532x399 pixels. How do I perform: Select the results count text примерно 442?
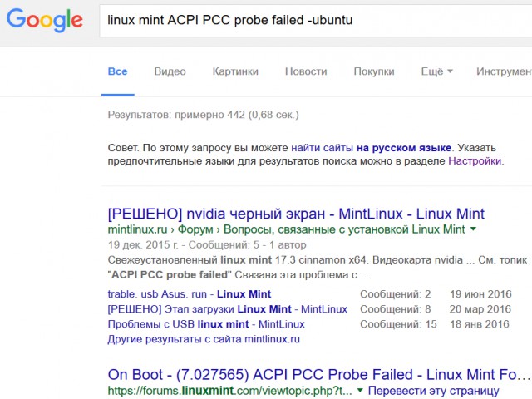click(x=209, y=115)
